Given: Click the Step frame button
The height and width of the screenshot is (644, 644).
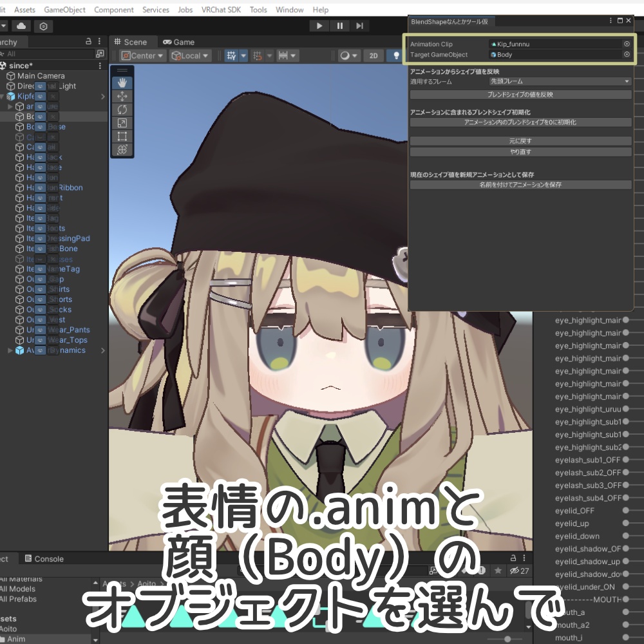Looking at the screenshot, I should pos(359,26).
